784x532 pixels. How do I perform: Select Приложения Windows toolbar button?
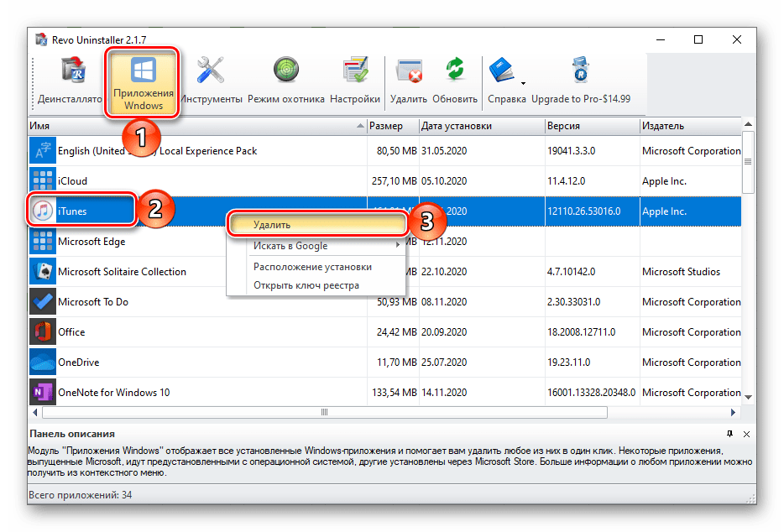(x=143, y=83)
